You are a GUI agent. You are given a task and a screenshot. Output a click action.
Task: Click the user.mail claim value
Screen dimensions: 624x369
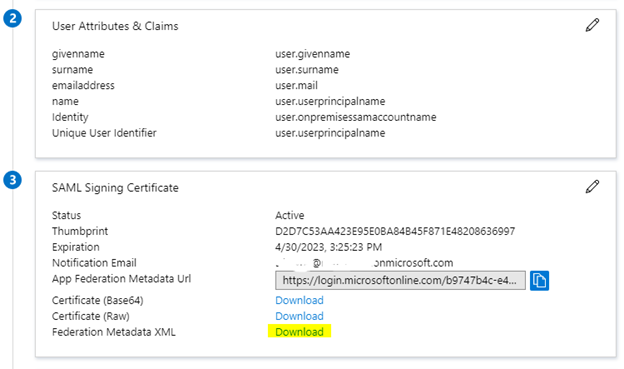click(296, 86)
